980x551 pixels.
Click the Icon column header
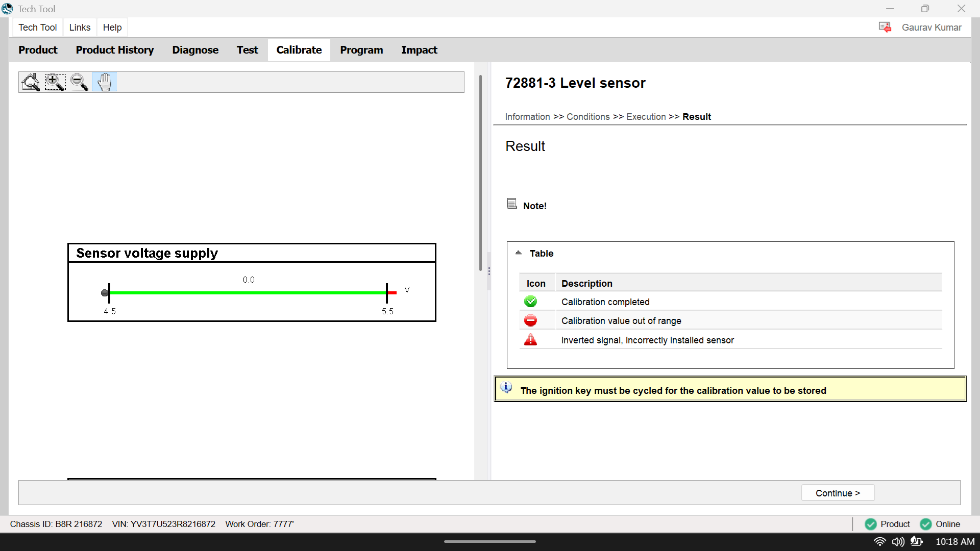pyautogui.click(x=536, y=283)
